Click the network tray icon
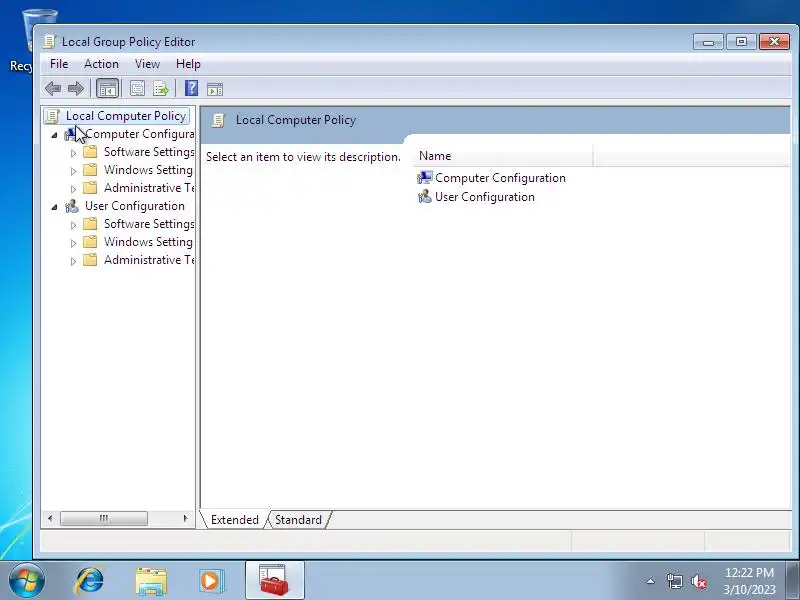The width and height of the screenshot is (800, 600). point(674,581)
